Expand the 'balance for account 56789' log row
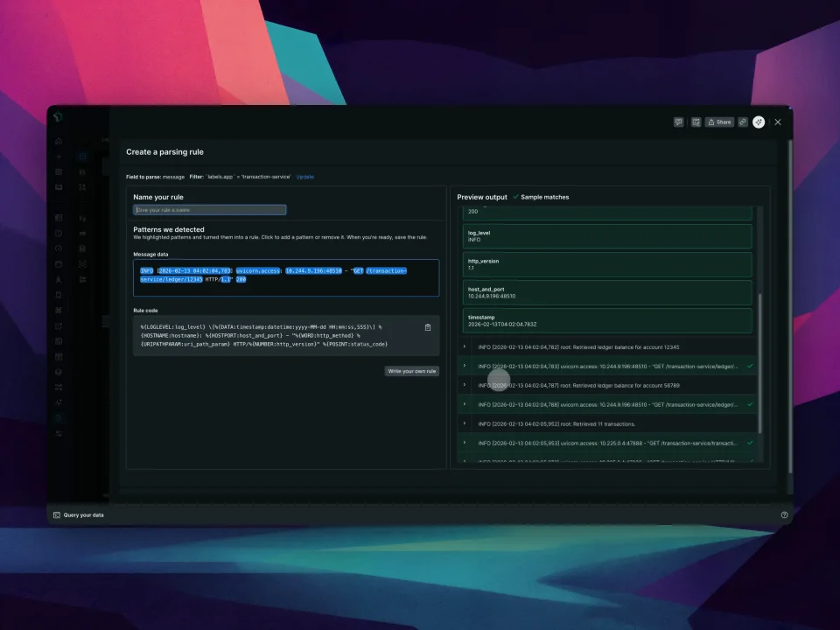Viewport: 840px width, 630px height. [465, 385]
